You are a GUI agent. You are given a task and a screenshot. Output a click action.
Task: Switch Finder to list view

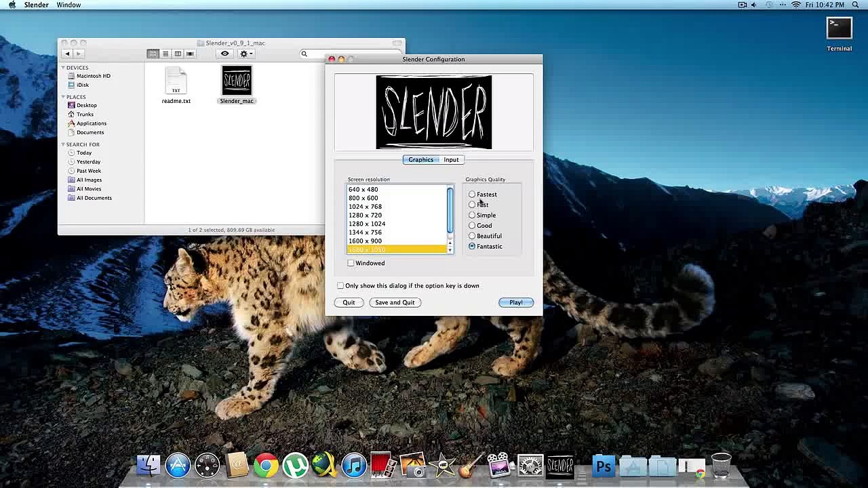click(165, 54)
